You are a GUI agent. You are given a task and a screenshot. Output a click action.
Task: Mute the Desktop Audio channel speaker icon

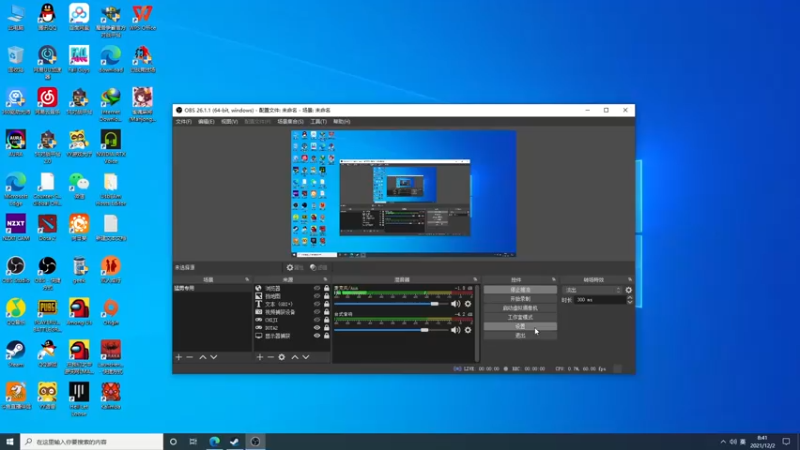[x=455, y=330]
